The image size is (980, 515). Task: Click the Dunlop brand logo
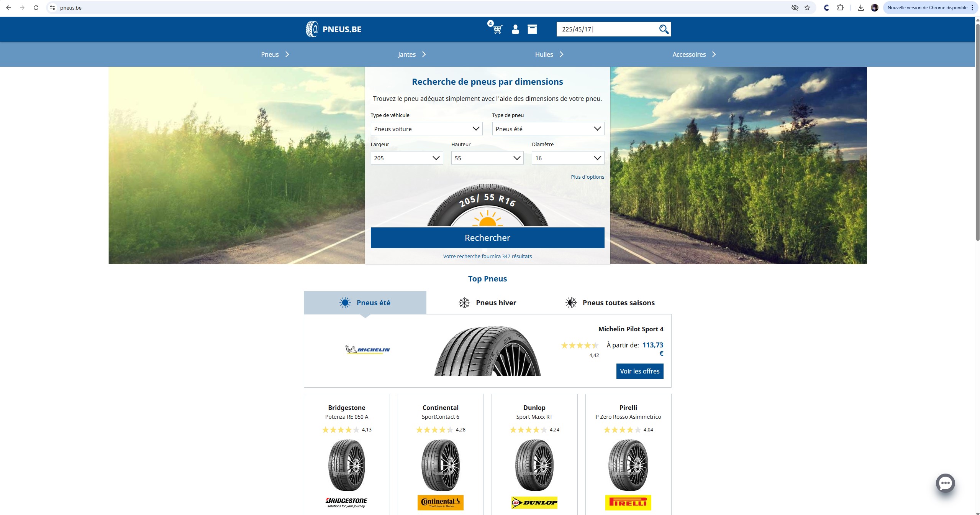coord(534,502)
